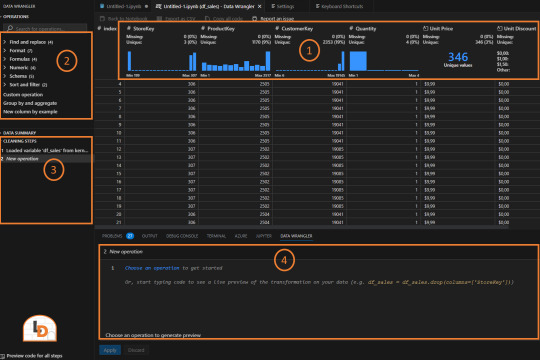Screen dimensions: 540x360
Task: Select New column by example operation
Action: 30,112
